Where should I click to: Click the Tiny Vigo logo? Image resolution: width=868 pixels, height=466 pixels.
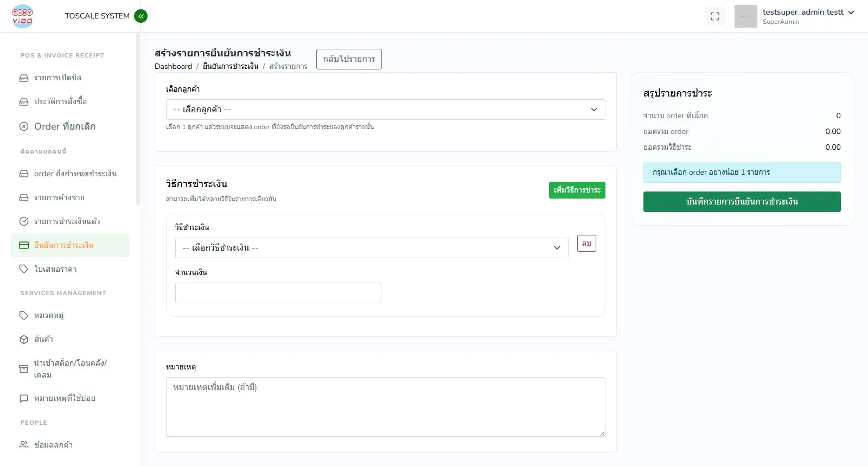click(23, 16)
